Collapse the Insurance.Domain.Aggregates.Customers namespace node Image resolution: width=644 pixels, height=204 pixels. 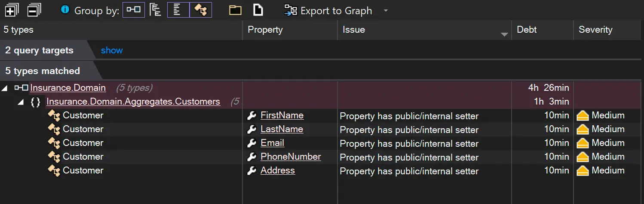pos(20,102)
